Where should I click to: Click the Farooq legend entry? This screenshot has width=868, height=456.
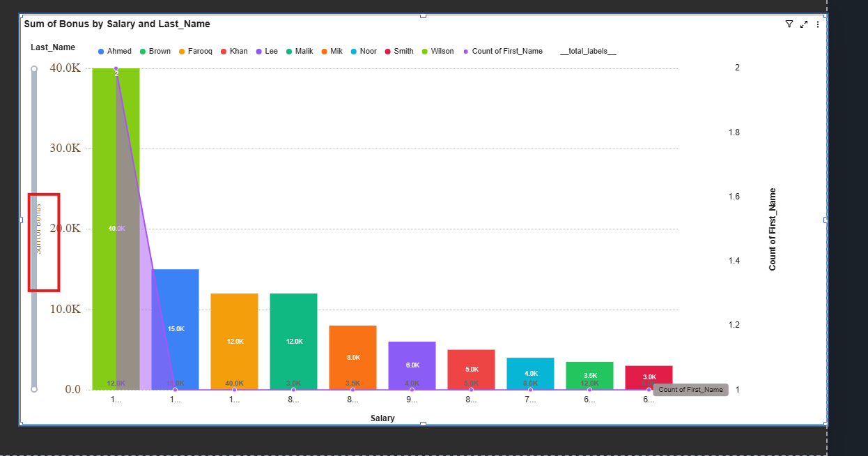[x=196, y=52]
